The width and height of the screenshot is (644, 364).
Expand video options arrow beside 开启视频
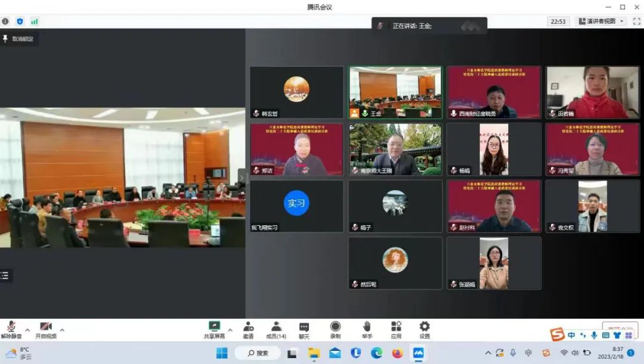[x=62, y=329]
